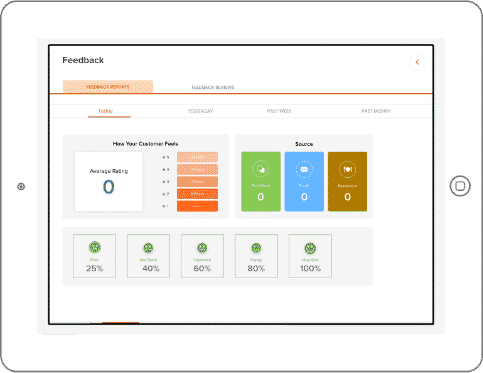Tap the tablet's round home button

[460, 186]
